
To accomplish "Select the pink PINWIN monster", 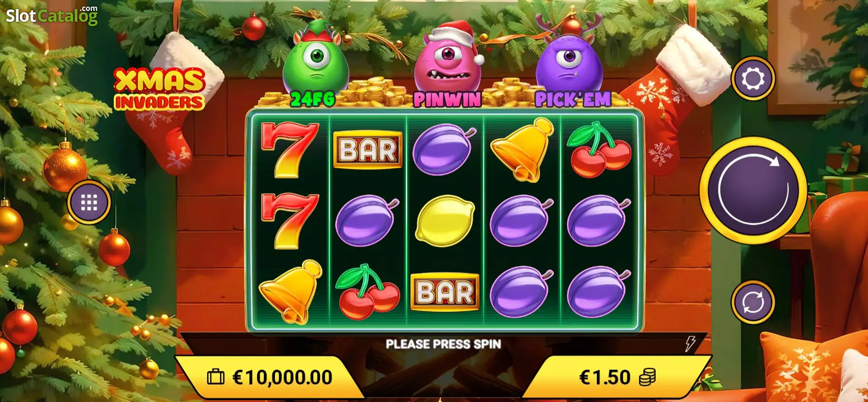I will tap(448, 65).
